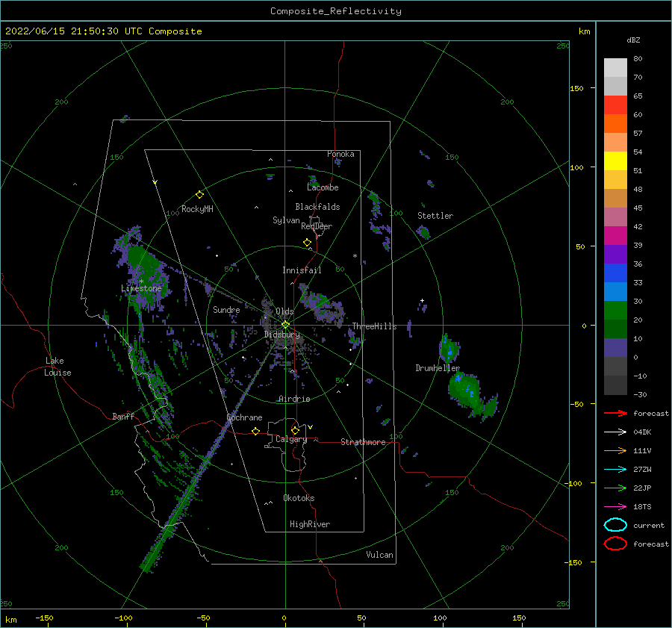672x628 pixels.
Task: Click the yellow 51-54 dBZ color swatch
Action: [615, 161]
